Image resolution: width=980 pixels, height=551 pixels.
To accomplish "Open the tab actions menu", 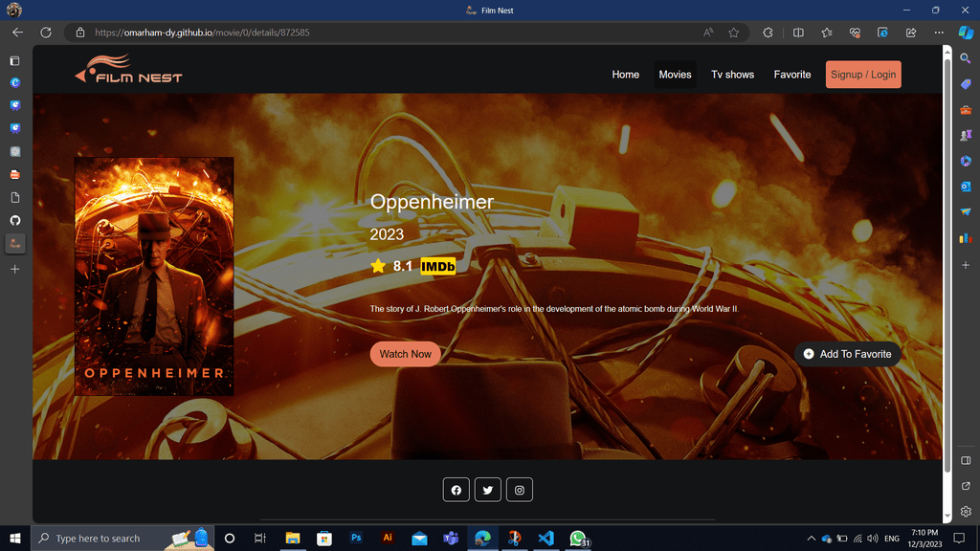I will pyautogui.click(x=15, y=60).
